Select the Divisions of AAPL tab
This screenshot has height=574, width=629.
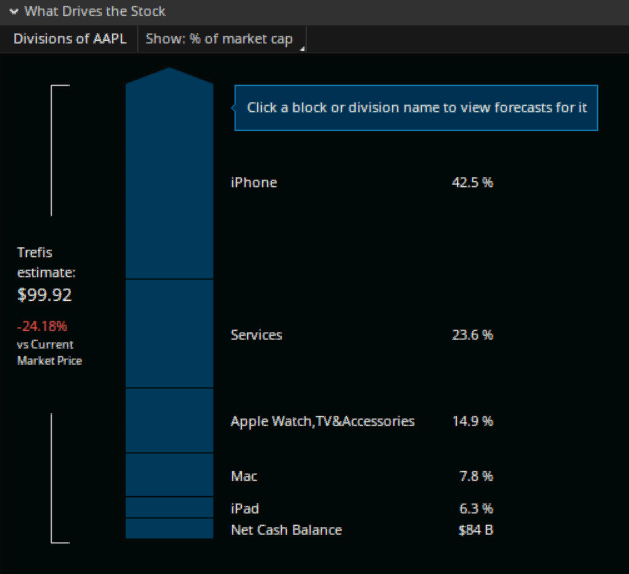tap(69, 39)
